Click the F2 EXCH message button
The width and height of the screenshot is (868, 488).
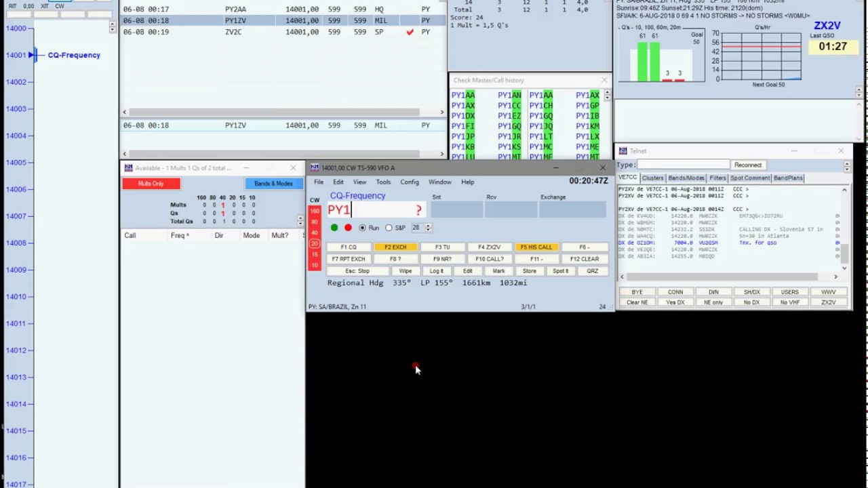click(395, 247)
